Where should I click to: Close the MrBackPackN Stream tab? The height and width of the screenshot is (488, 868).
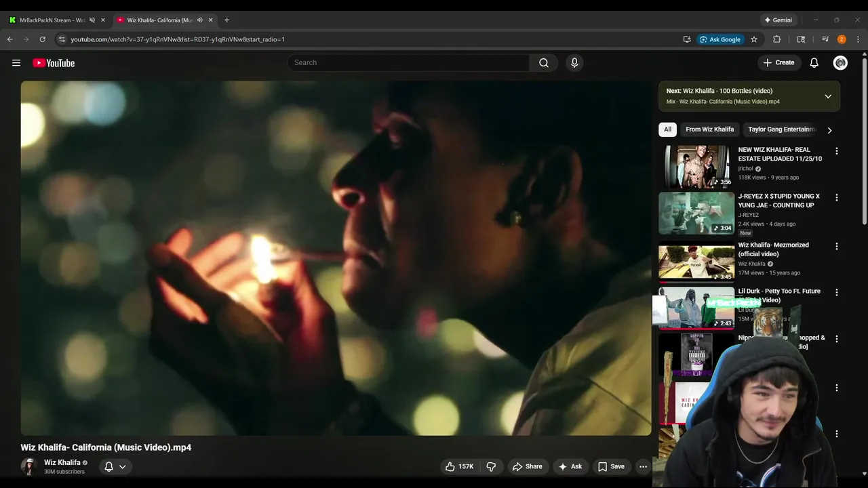103,20
